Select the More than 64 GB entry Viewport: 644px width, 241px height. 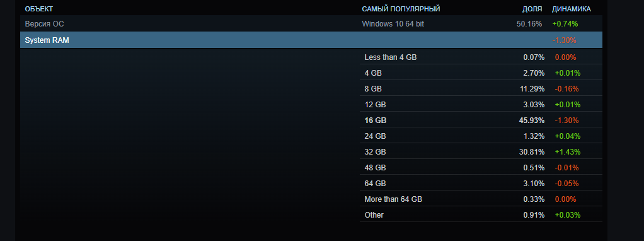481,199
